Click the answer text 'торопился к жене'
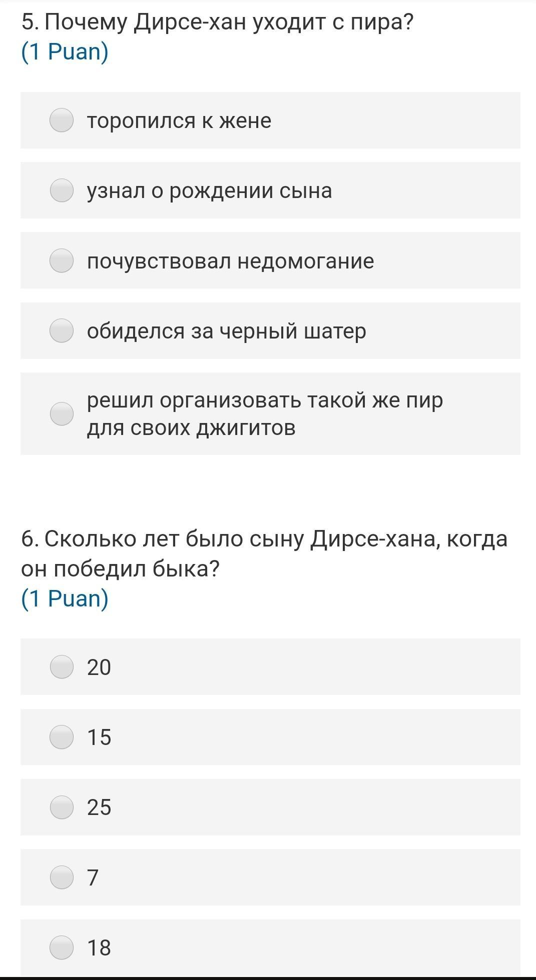Image resolution: width=536 pixels, height=980 pixels. (x=179, y=120)
